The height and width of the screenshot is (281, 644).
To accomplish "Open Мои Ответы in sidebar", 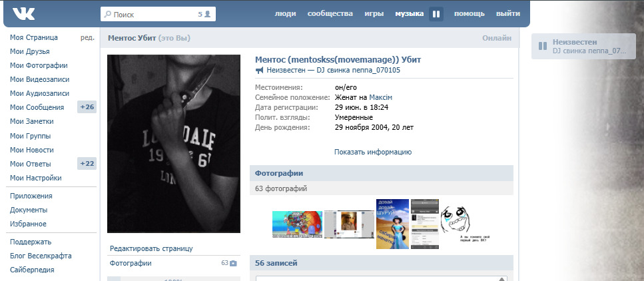I will 31,164.
